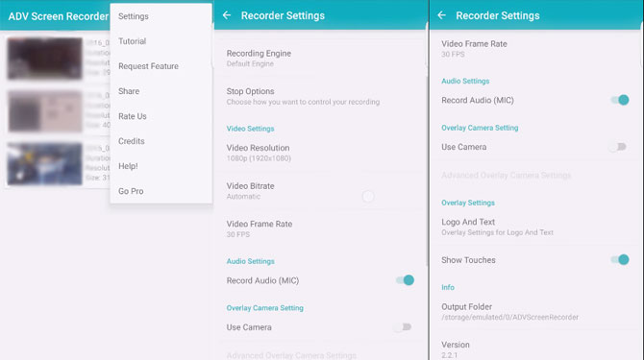
Task: Toggle Record Audio (MIC) in middle panel
Action: (x=405, y=280)
